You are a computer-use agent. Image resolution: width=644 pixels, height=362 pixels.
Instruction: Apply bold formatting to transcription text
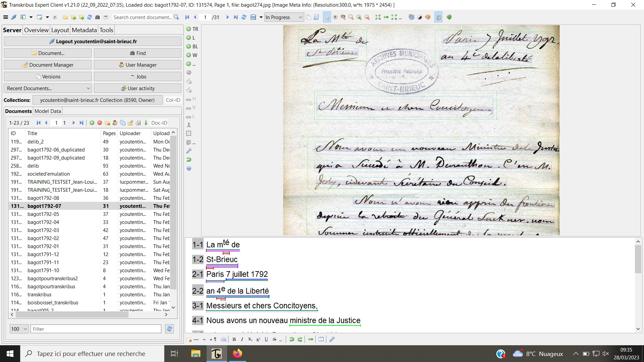(x=234, y=339)
